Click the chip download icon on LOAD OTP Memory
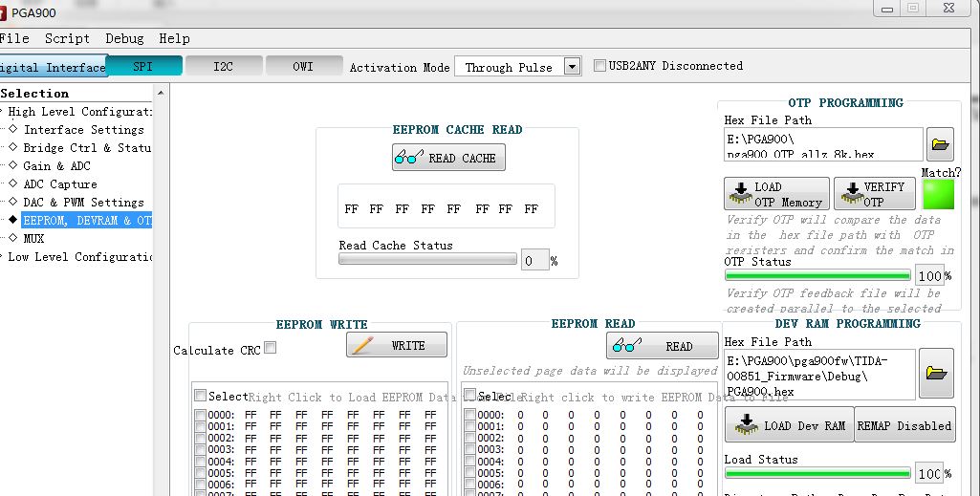 pos(741,194)
